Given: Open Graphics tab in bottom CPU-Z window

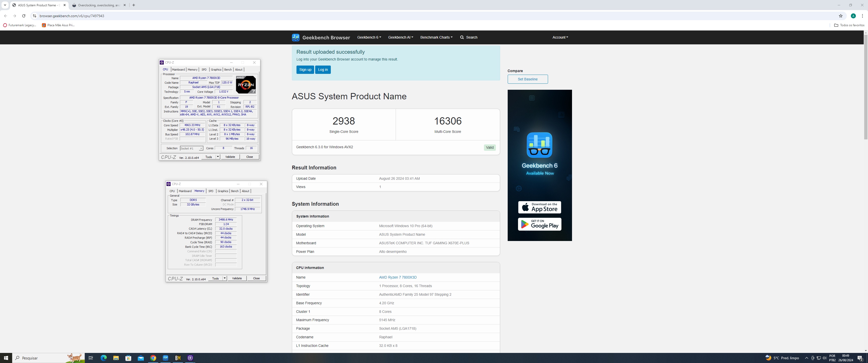Looking at the screenshot, I should tap(223, 191).
